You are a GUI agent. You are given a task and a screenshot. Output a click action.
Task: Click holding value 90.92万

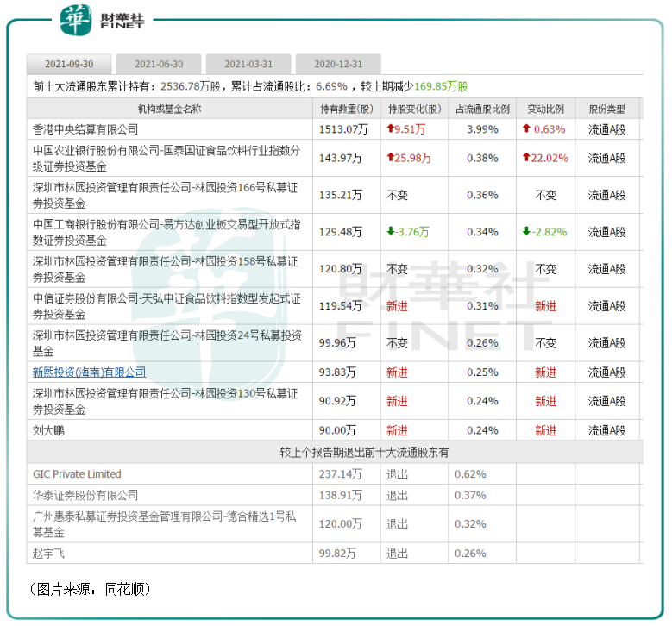click(337, 402)
